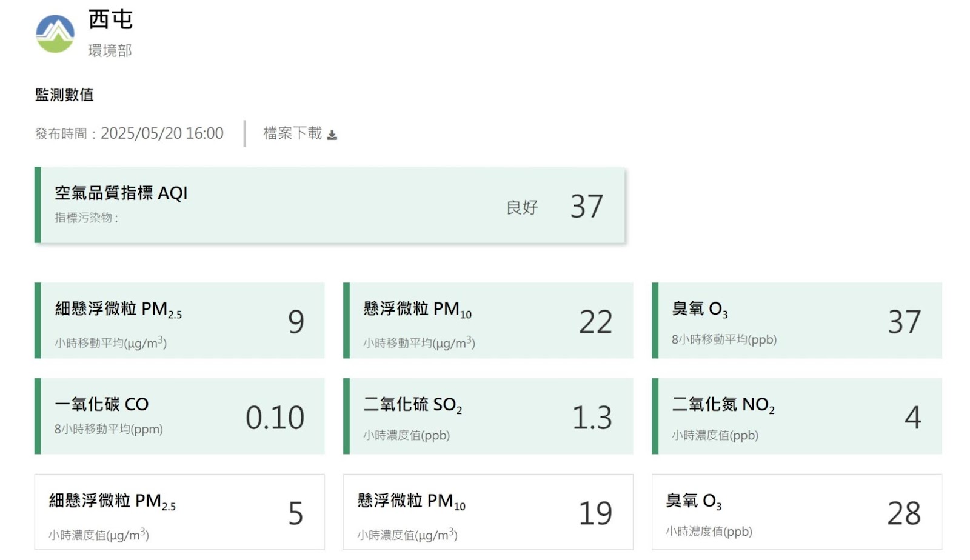Click the download arrow icon beside 檔案下載
Image resolution: width=970 pixels, height=560 pixels.
[332, 135]
